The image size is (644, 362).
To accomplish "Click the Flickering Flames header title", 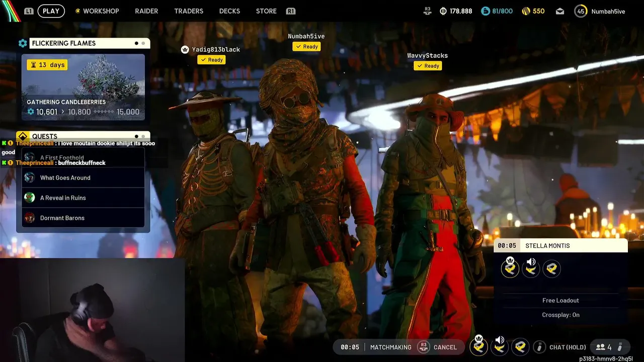I will click(x=64, y=43).
